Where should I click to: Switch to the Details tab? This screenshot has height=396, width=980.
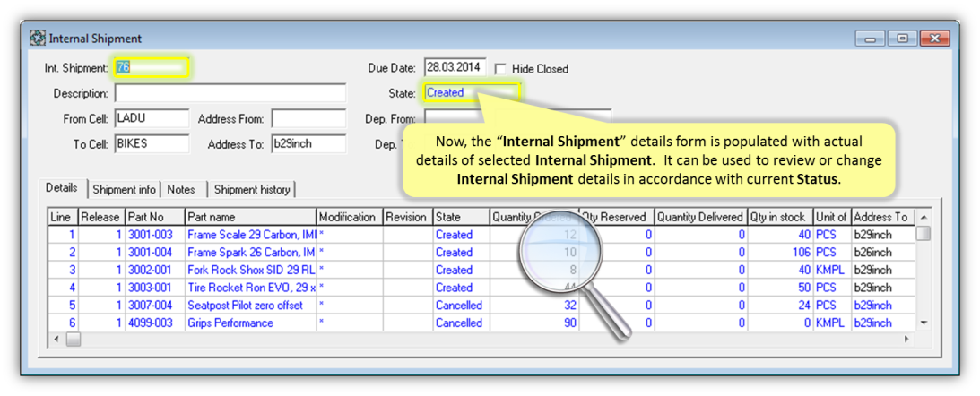62,188
